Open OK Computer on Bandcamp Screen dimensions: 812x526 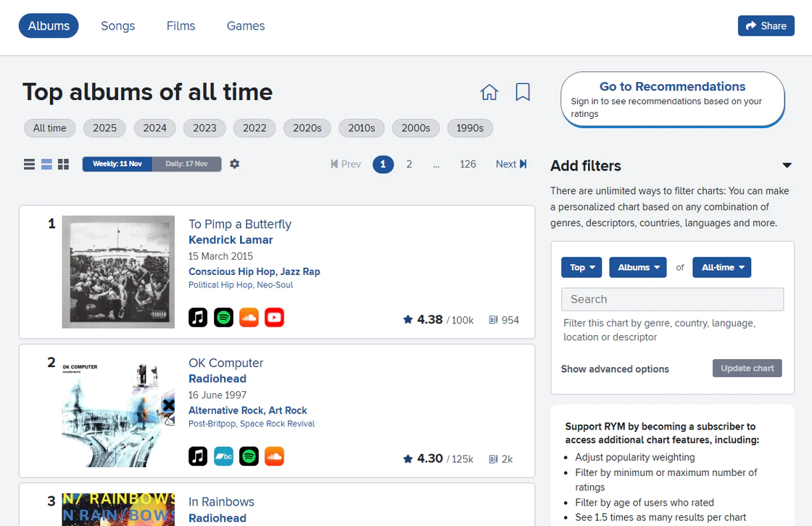coord(223,456)
